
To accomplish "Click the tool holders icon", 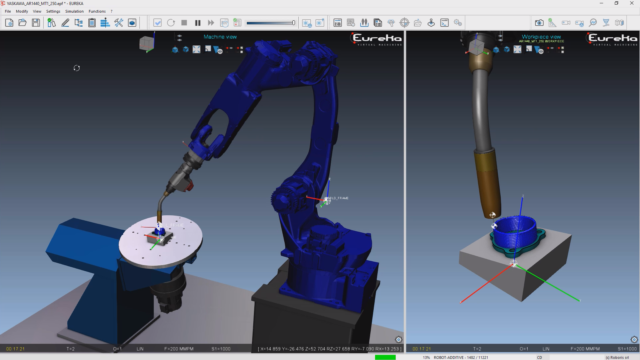I will tap(364, 23).
